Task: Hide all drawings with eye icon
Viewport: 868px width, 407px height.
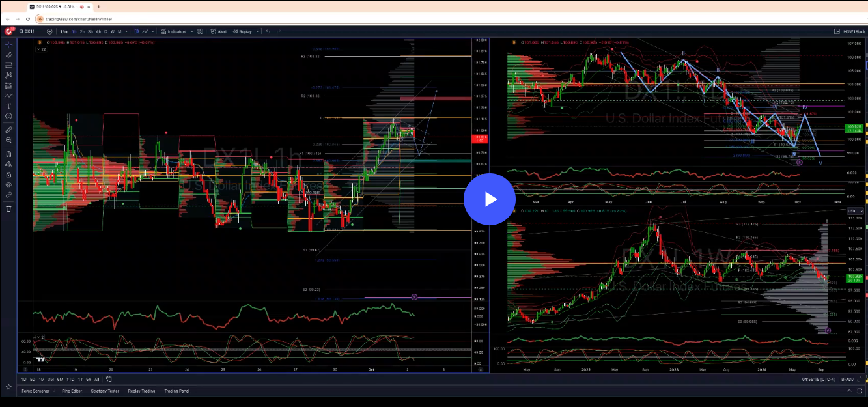Action: click(8, 185)
